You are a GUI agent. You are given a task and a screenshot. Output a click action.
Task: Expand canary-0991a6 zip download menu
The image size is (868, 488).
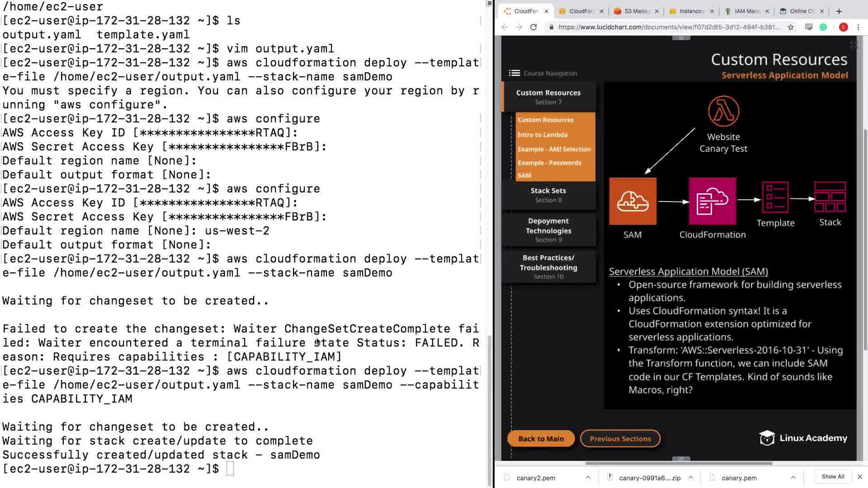click(690, 477)
